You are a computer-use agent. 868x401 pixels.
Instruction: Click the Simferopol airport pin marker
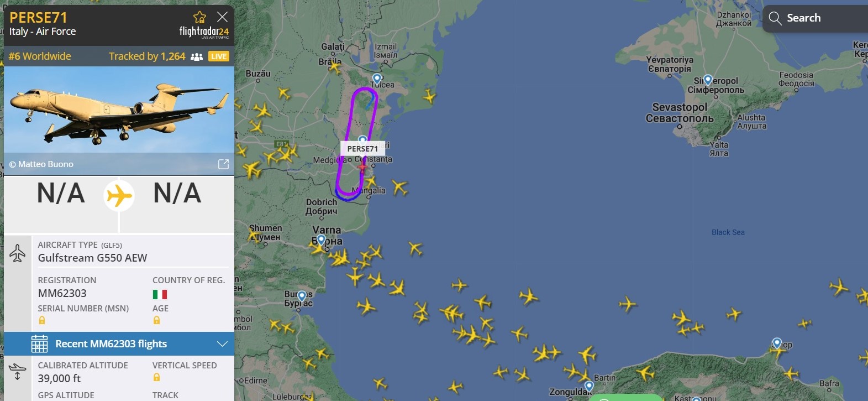point(708,81)
